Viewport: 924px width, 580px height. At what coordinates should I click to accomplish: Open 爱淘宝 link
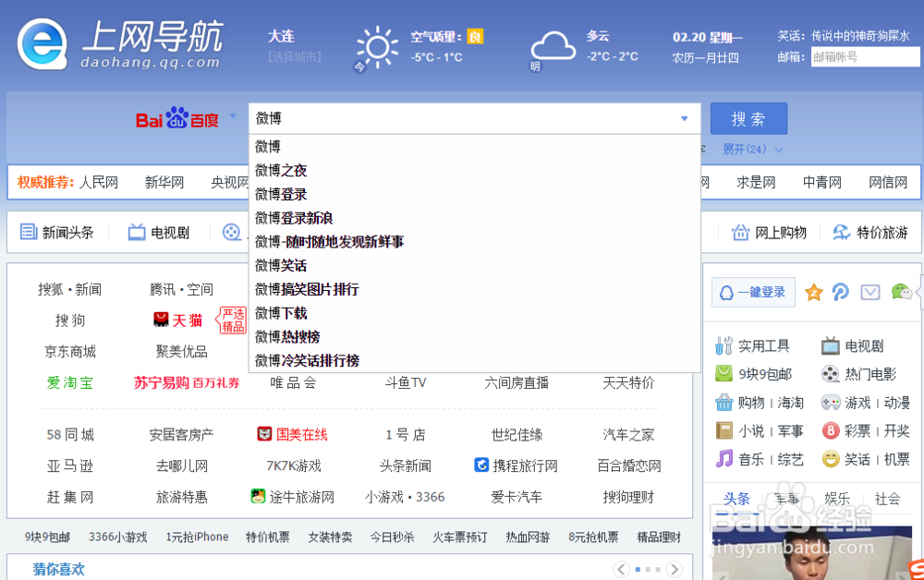[70, 382]
